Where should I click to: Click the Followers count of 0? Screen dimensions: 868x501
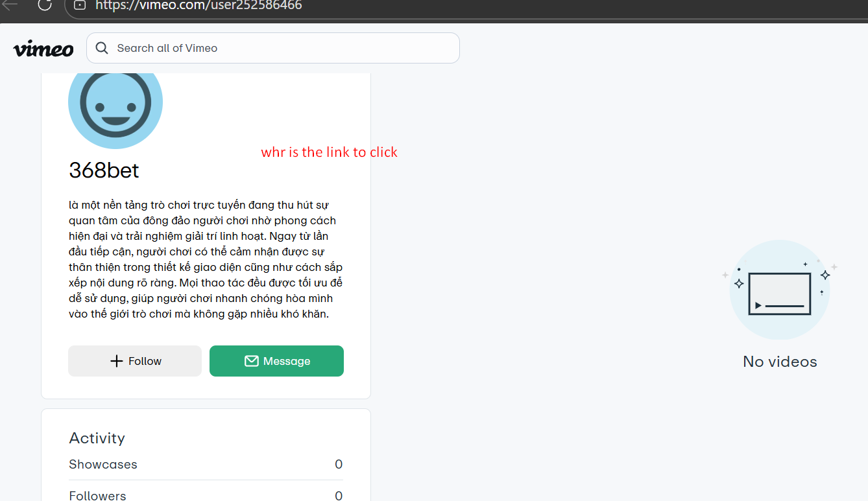(x=338, y=495)
